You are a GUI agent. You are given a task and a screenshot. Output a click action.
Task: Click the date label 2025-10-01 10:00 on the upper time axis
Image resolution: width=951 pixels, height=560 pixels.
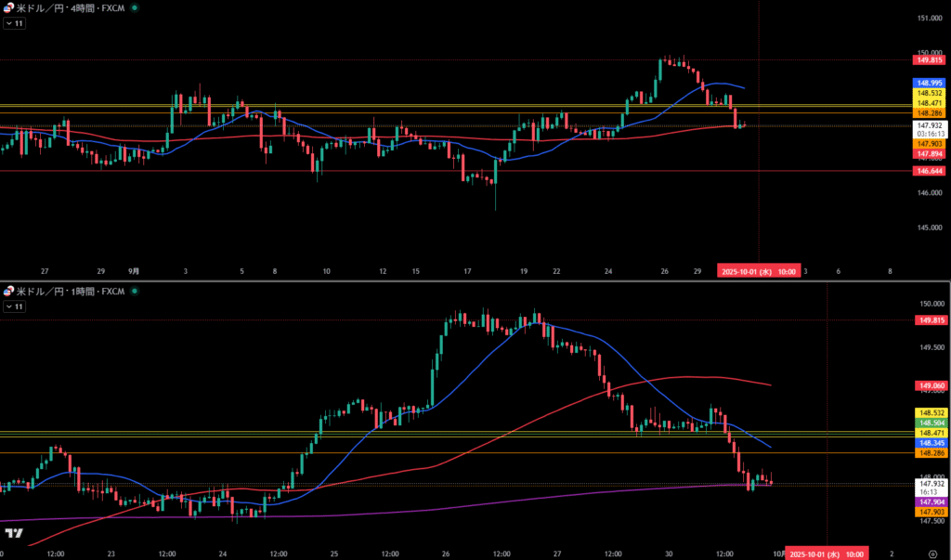[x=759, y=271]
